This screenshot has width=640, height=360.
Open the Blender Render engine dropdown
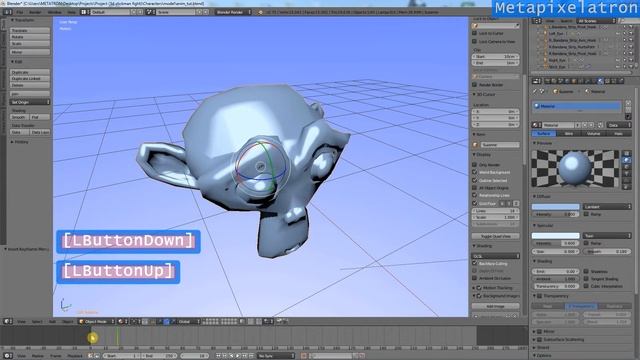coord(233,12)
